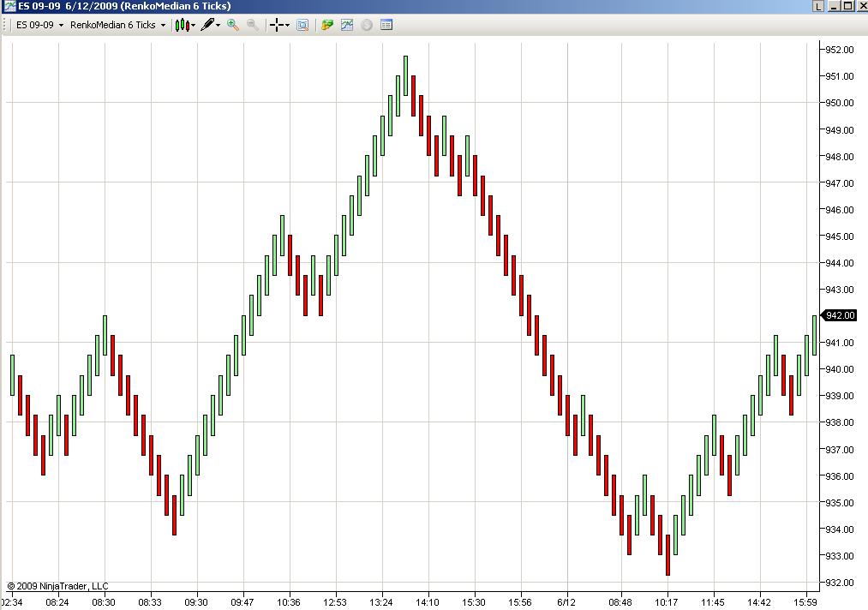
Task: Click the 940.00 price axis label
Action: (839, 369)
